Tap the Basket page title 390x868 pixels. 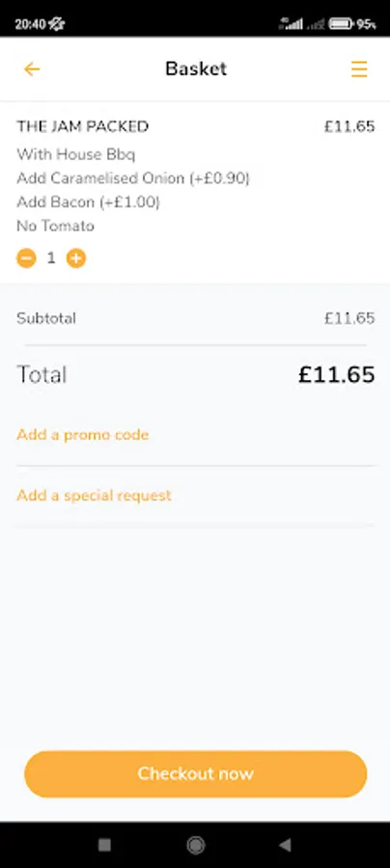[196, 69]
